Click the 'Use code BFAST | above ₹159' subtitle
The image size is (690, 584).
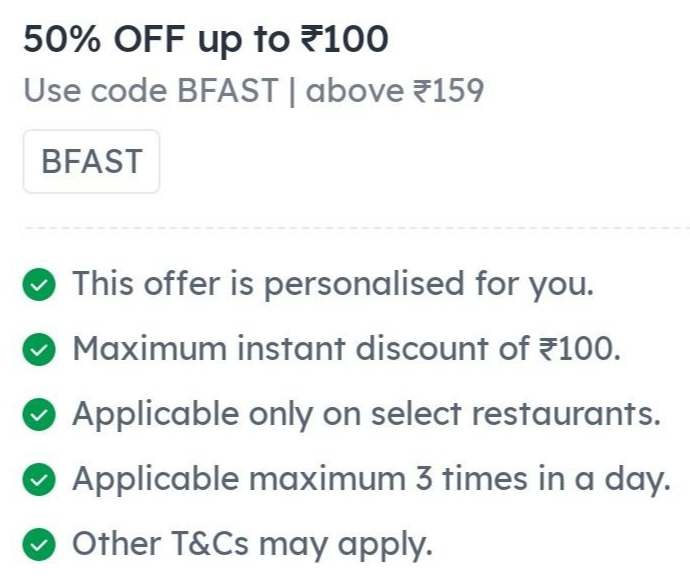[254, 91]
